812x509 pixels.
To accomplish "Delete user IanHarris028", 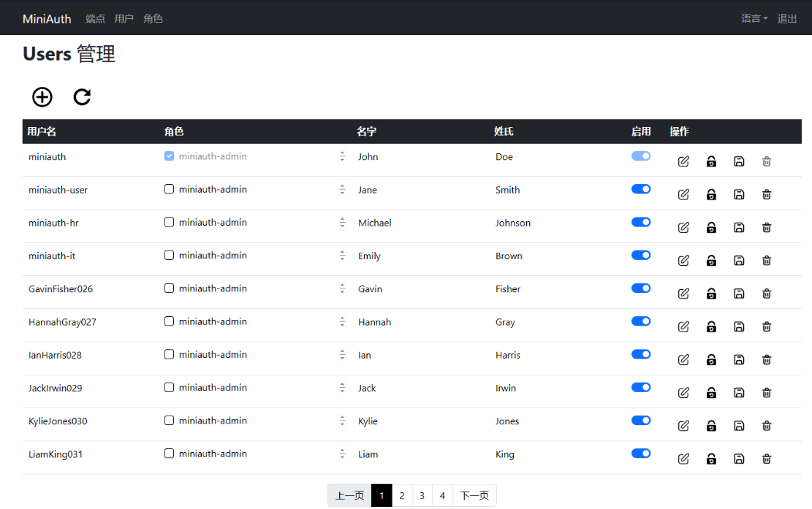I will point(767,360).
